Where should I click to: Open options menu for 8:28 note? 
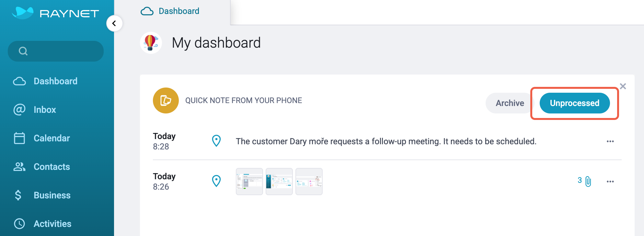click(610, 141)
